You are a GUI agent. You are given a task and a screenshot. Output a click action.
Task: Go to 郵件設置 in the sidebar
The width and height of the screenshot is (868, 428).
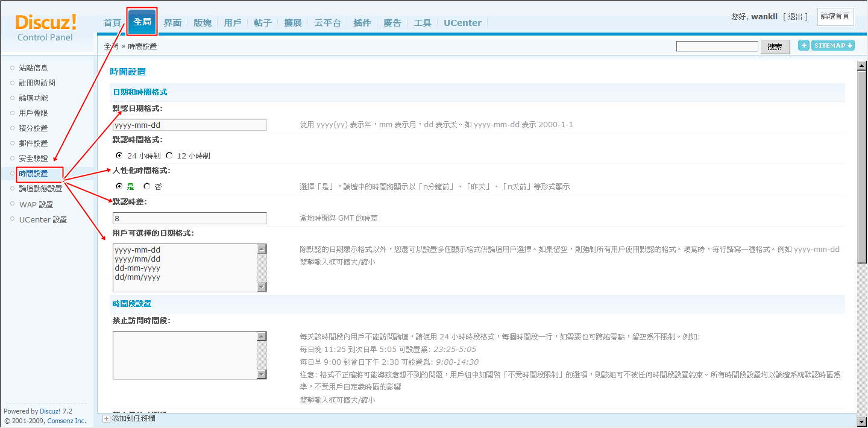(x=33, y=143)
